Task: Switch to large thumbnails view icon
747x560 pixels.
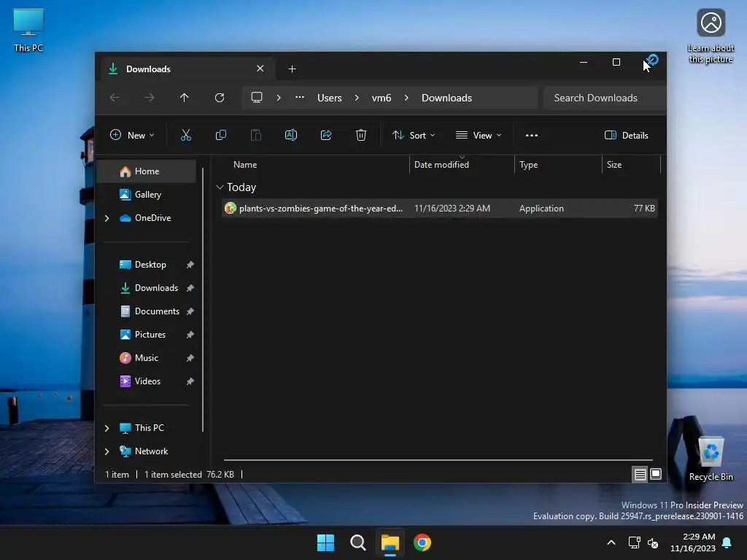Action: coord(656,474)
